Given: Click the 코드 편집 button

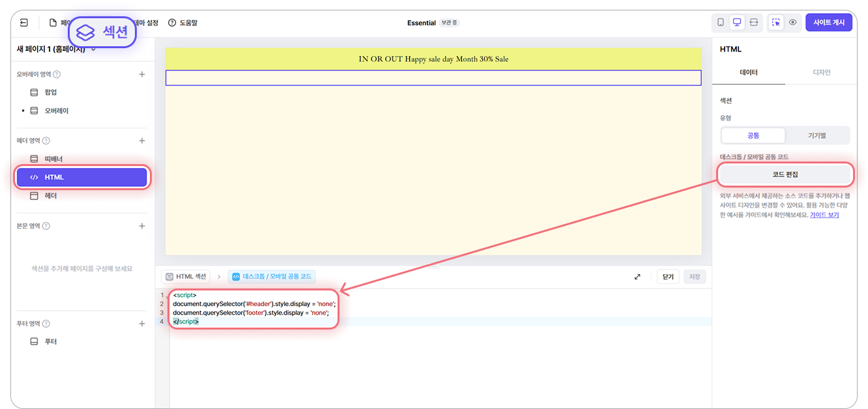Looking at the screenshot, I should [785, 175].
